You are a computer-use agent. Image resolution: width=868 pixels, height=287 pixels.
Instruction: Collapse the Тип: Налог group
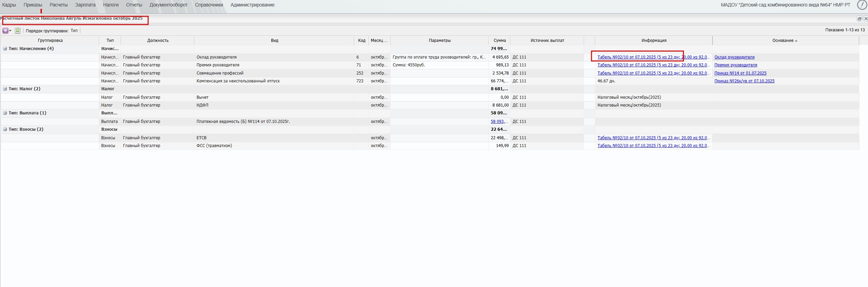pyautogui.click(x=5, y=89)
